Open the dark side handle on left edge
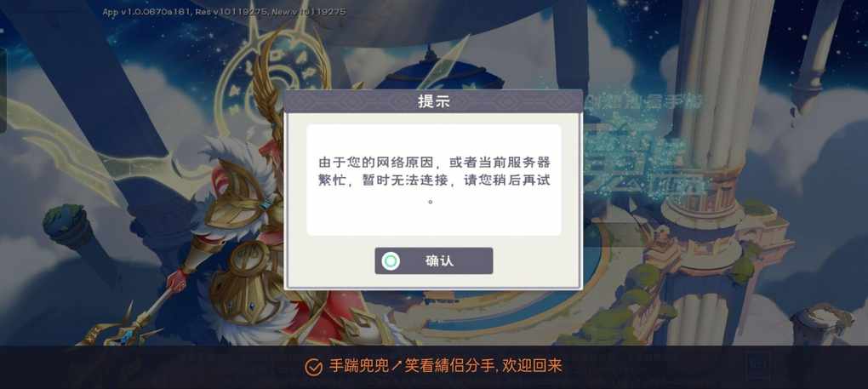Image resolution: width=868 pixels, height=389 pixels. click(x=3, y=90)
